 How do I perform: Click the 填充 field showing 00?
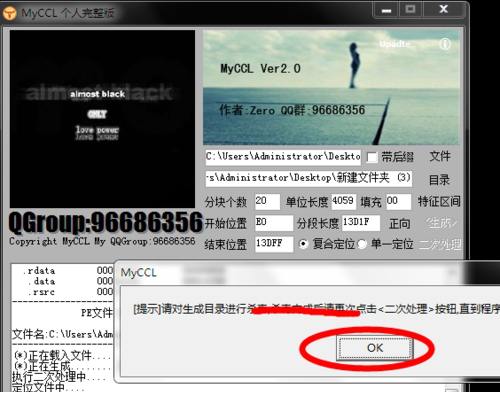tap(398, 202)
